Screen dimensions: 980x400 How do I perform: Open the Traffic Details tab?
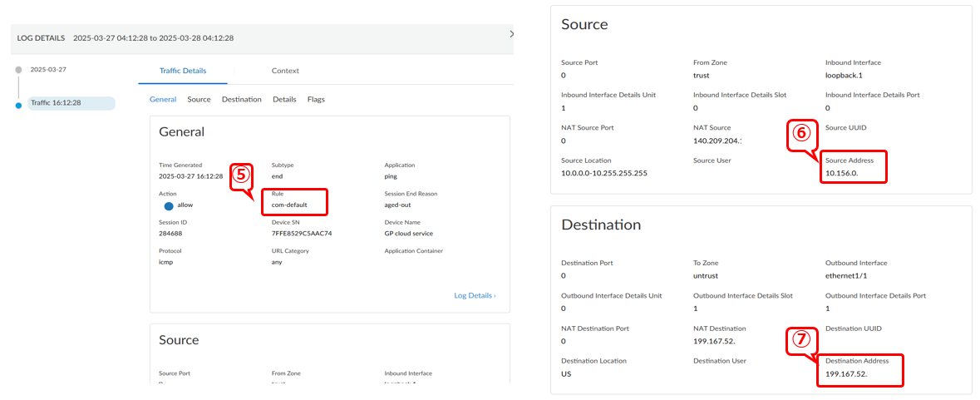183,71
